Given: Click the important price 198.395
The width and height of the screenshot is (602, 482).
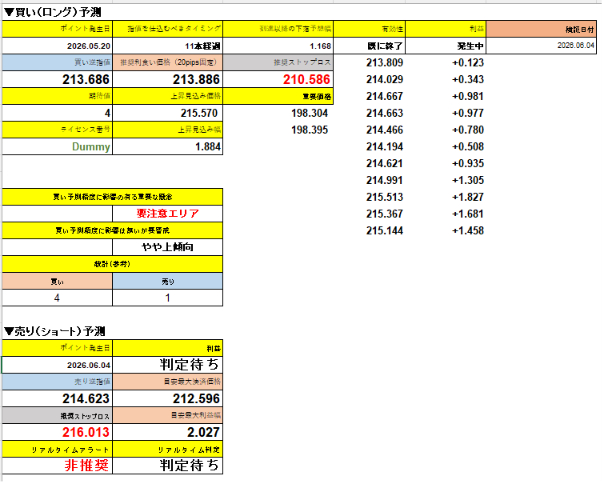Looking at the screenshot, I should tap(309, 130).
